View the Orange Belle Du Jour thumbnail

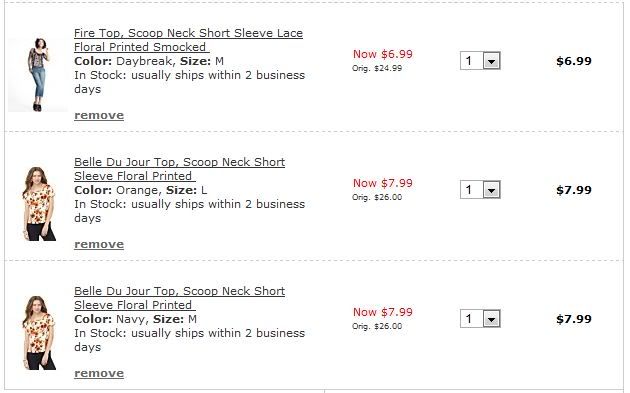pyautogui.click(x=39, y=204)
